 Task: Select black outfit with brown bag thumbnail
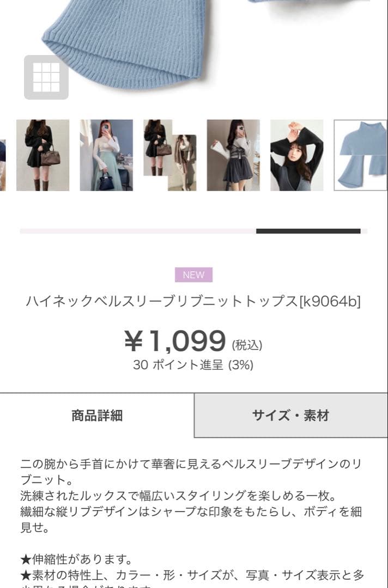(x=43, y=155)
